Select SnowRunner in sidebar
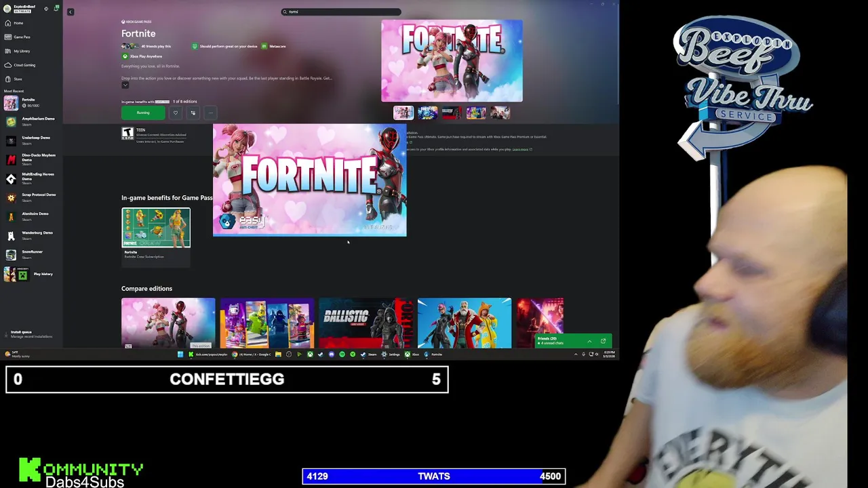This screenshot has height=488, width=868. pos(30,254)
